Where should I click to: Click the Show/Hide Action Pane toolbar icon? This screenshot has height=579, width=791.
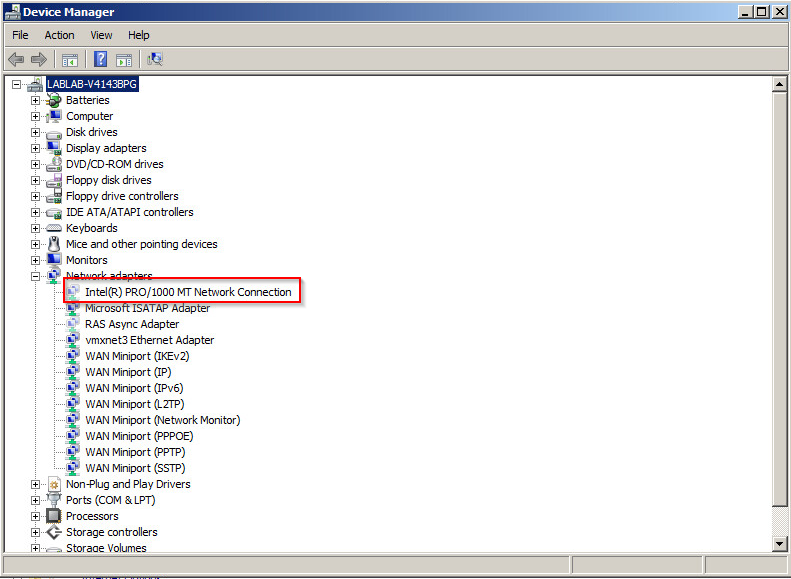124,60
